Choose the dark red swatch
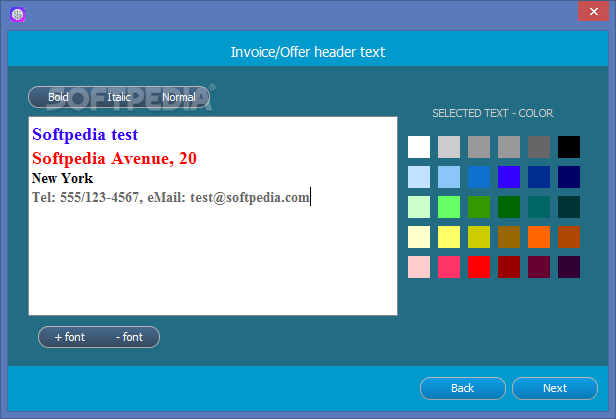The height and width of the screenshot is (419, 616). pyautogui.click(x=509, y=267)
